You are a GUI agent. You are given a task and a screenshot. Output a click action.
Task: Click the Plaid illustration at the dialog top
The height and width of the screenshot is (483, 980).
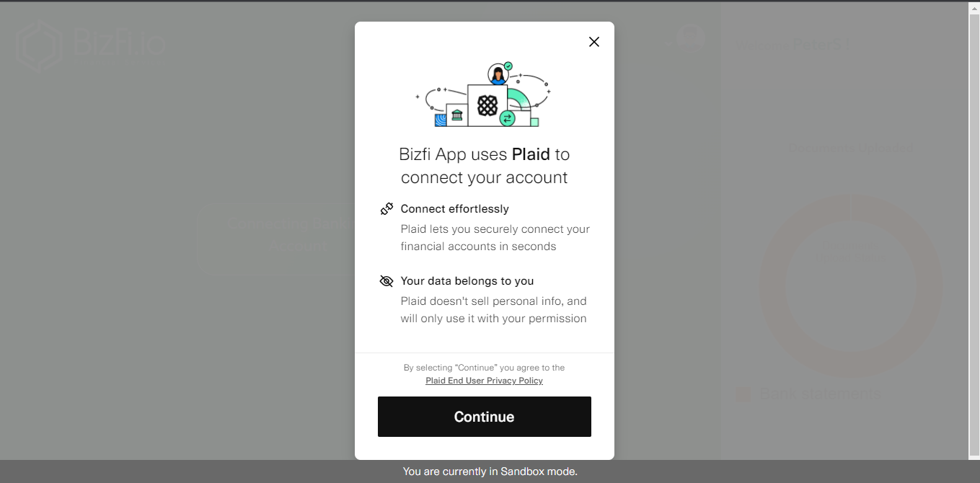pyautogui.click(x=483, y=94)
